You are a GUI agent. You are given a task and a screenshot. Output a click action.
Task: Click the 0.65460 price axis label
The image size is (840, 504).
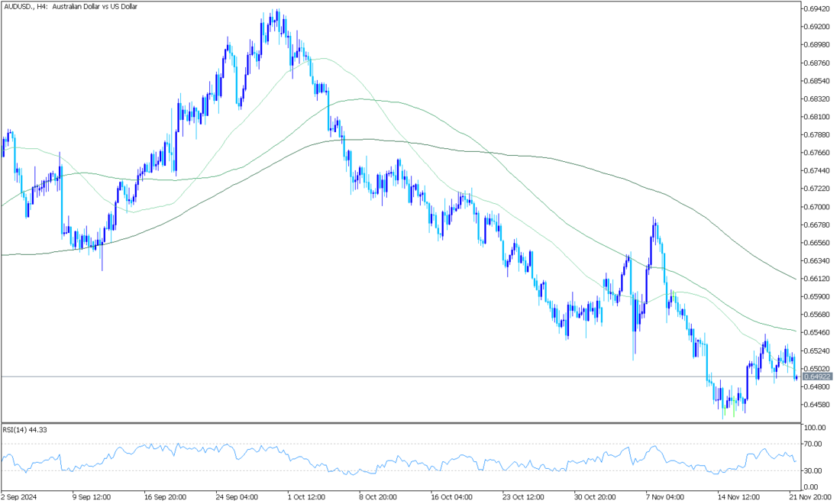point(817,333)
